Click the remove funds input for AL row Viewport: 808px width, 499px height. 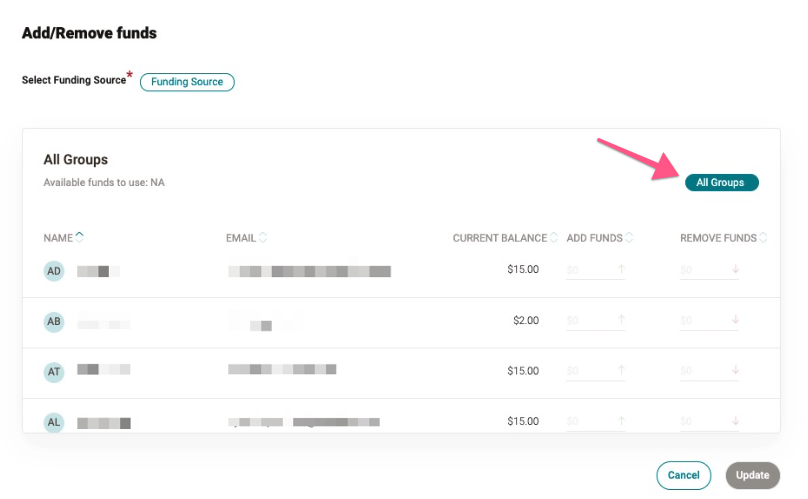point(704,421)
